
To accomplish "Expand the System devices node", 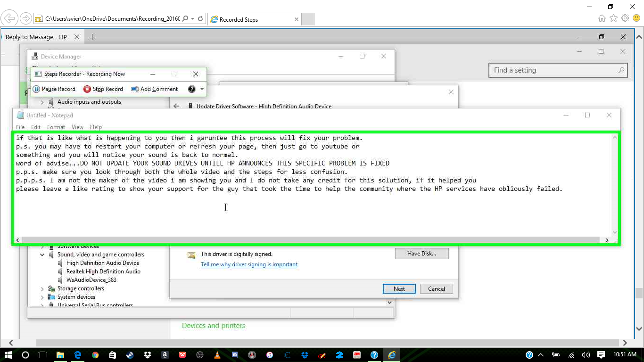I will (42, 297).
